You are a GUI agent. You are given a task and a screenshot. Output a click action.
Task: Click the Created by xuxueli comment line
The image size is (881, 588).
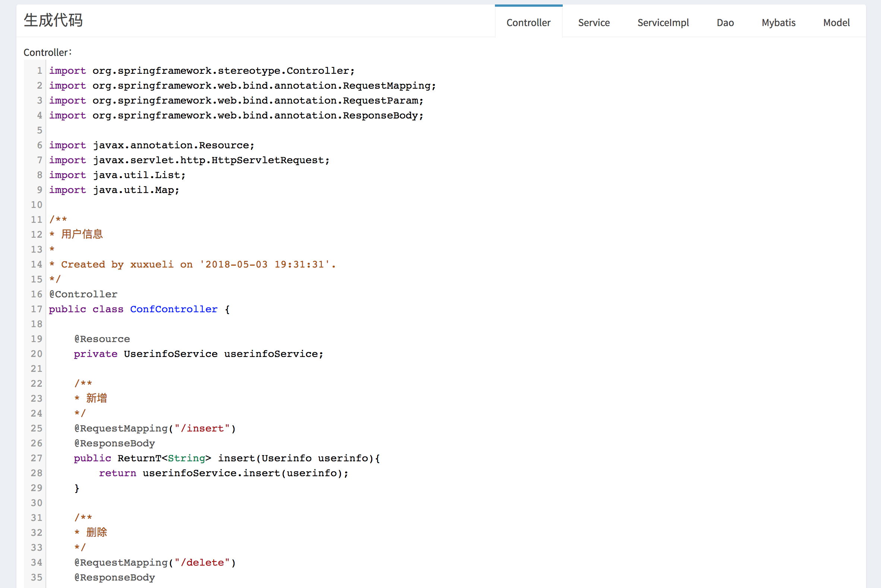pos(192,264)
